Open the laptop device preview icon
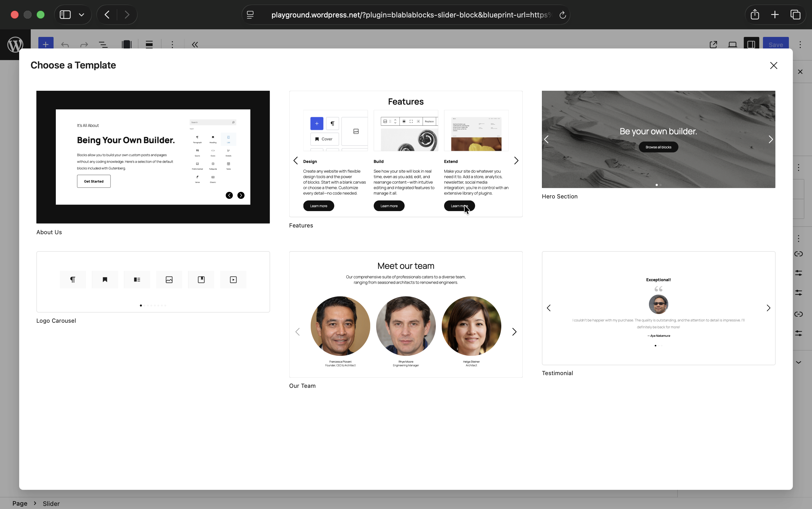Image resolution: width=812 pixels, height=509 pixels. point(732,45)
